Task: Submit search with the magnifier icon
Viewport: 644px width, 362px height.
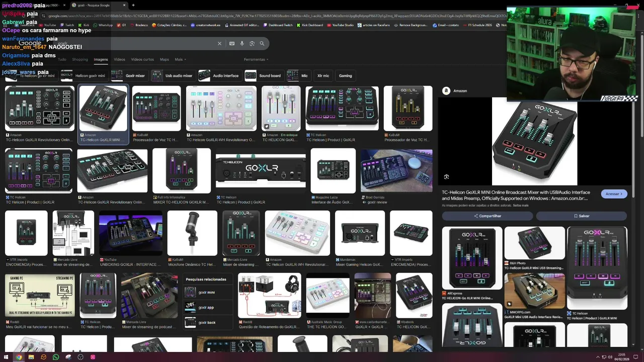Action: [262, 44]
